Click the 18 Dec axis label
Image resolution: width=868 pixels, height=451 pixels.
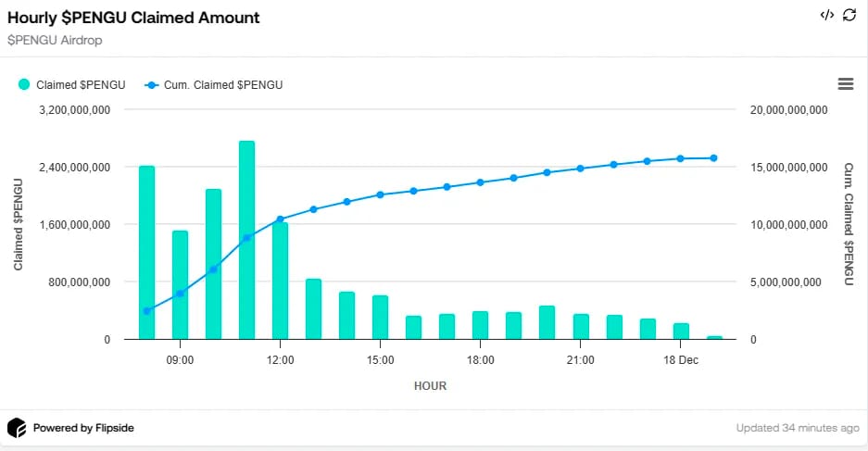681,359
